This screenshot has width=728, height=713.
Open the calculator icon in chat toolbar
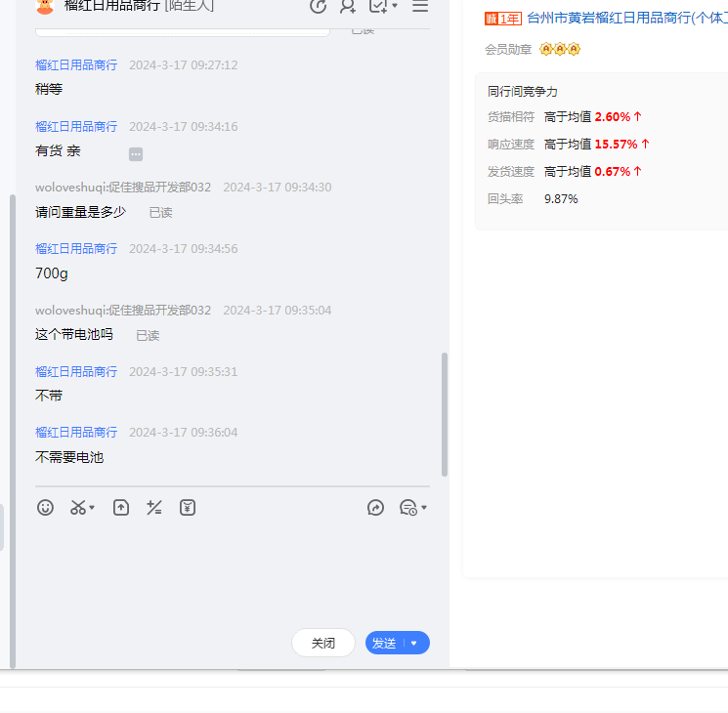coord(153,508)
